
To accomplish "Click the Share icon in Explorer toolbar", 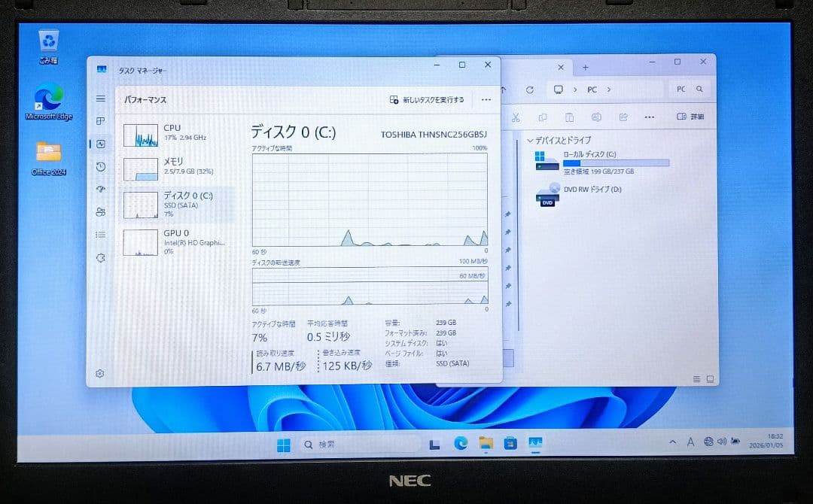I will coord(623,117).
